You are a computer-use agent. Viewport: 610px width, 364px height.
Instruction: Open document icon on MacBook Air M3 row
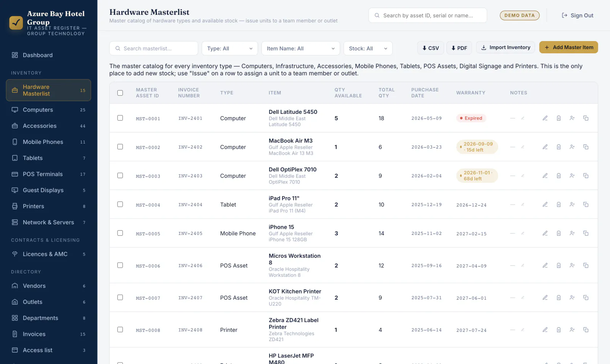pyautogui.click(x=559, y=147)
